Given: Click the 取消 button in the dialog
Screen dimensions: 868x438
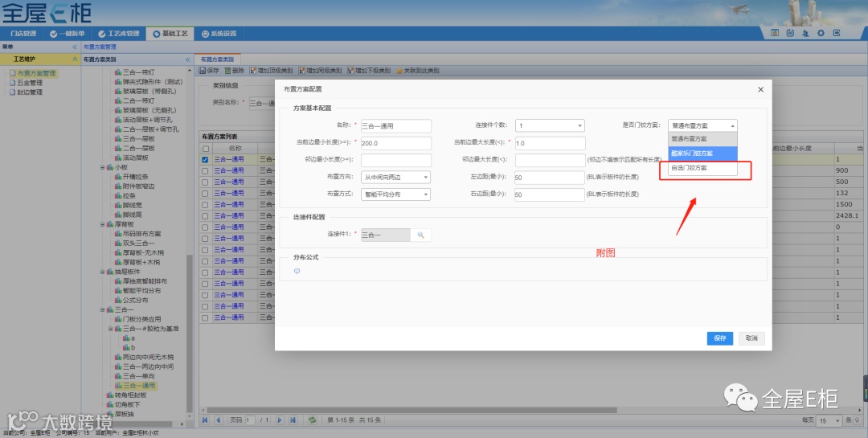Looking at the screenshot, I should [751, 338].
